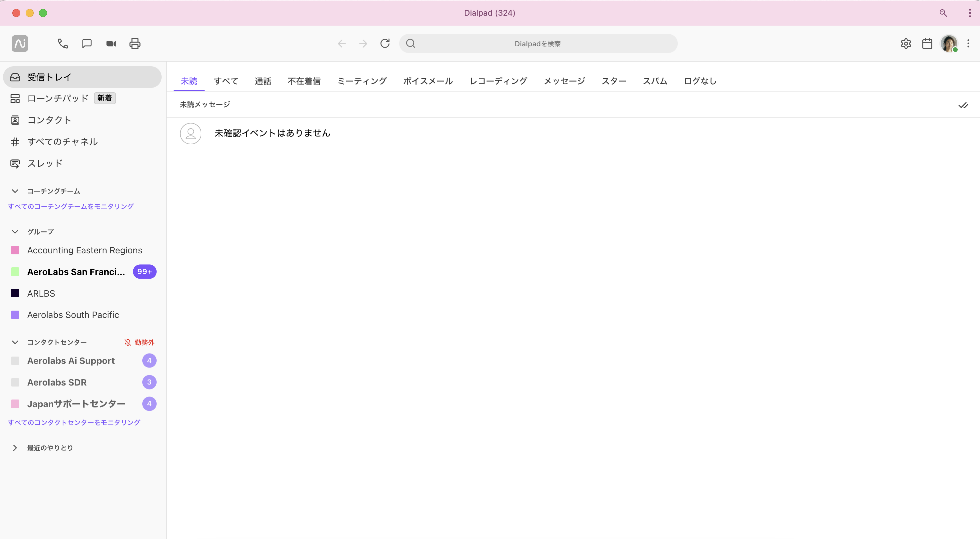Click the settings gear icon top-right
This screenshot has height=539, width=980.
(x=906, y=43)
